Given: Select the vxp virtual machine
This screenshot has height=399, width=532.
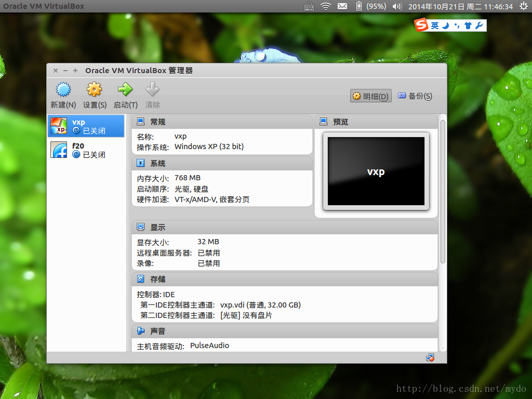Looking at the screenshot, I should [86, 126].
